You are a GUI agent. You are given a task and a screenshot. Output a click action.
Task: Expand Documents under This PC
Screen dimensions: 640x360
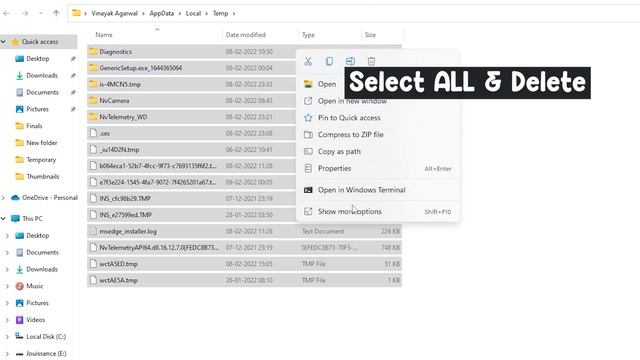pos(7,253)
